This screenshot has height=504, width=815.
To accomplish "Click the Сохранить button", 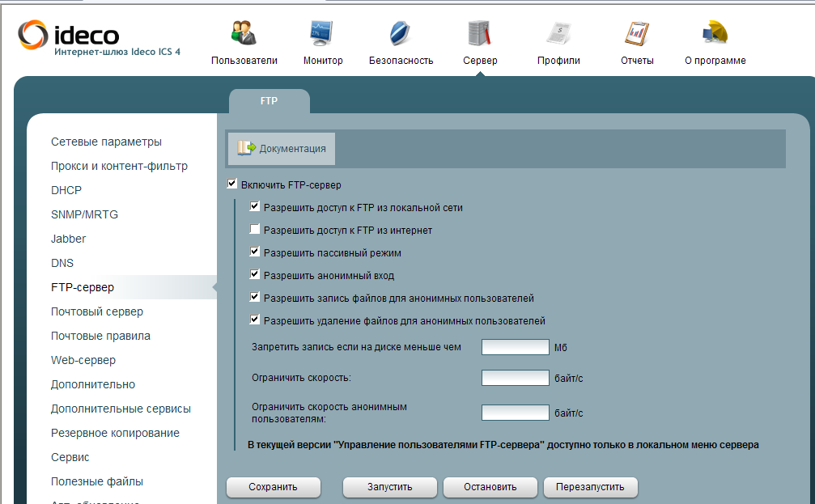I will point(274,487).
